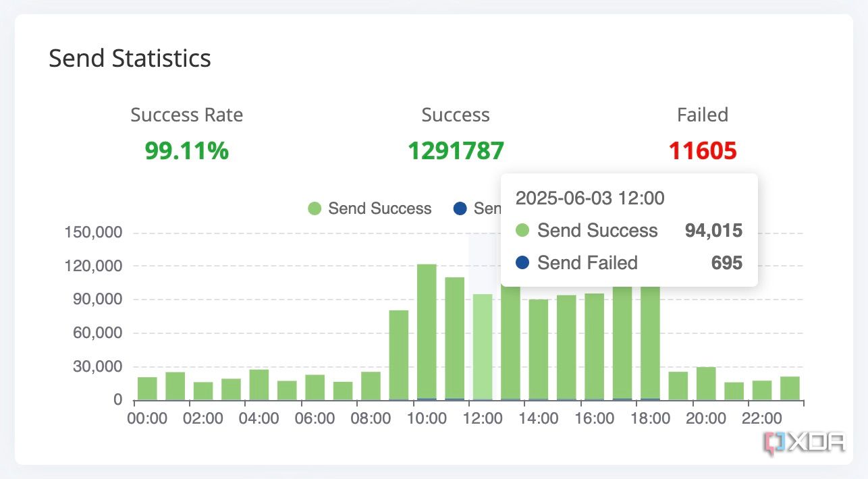868x479 pixels.
Task: Click the 18:00 x-axis label
Action: [651, 418]
